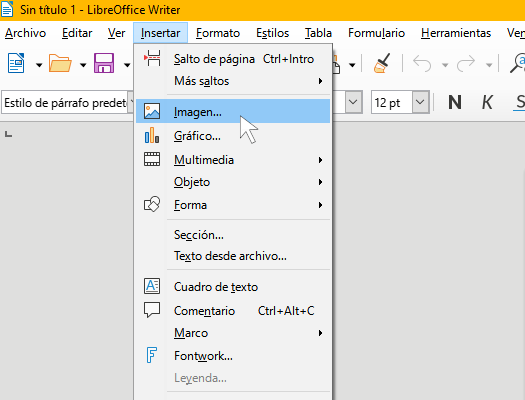Viewport: 525px width, 400px height.
Task: Select Imagen... menu entry
Action: tap(233, 111)
